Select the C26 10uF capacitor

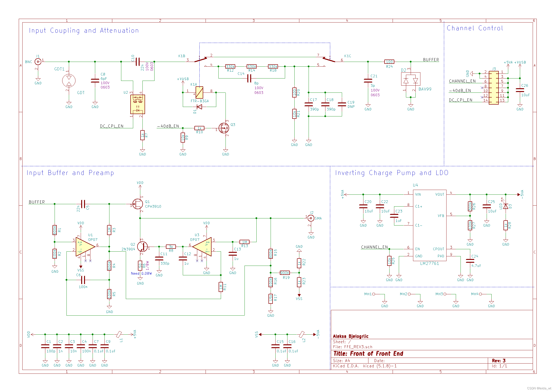pos(520,90)
